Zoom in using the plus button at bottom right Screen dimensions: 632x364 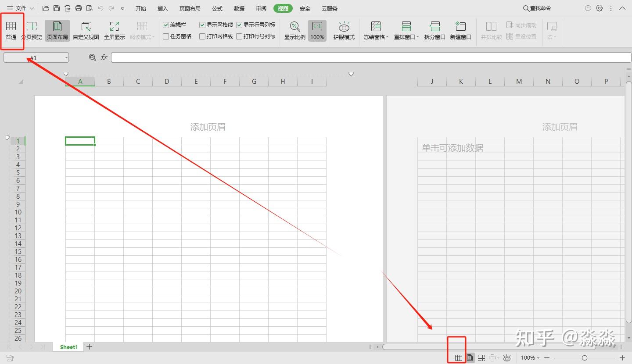(622, 358)
